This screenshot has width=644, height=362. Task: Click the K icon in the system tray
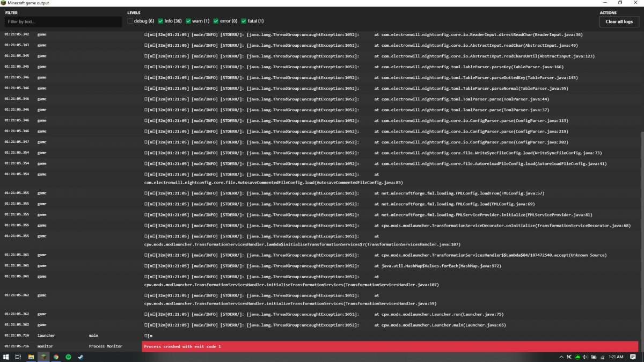coord(569,357)
